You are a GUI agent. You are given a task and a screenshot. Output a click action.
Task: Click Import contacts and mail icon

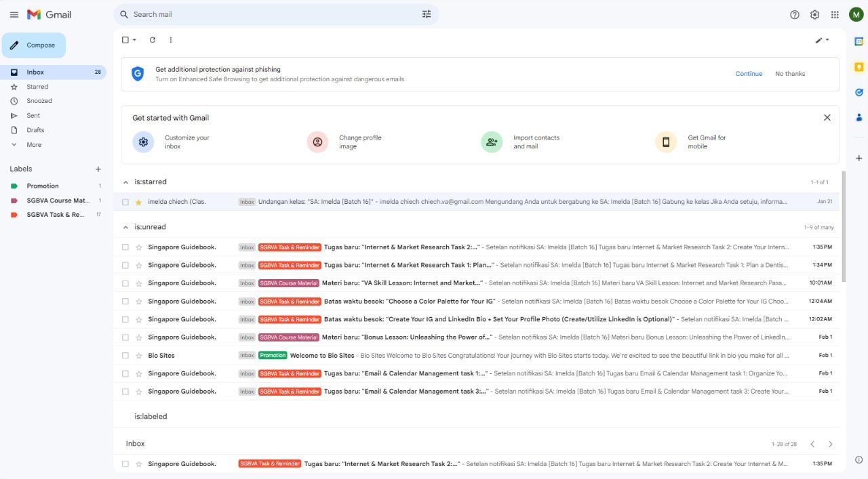click(492, 142)
